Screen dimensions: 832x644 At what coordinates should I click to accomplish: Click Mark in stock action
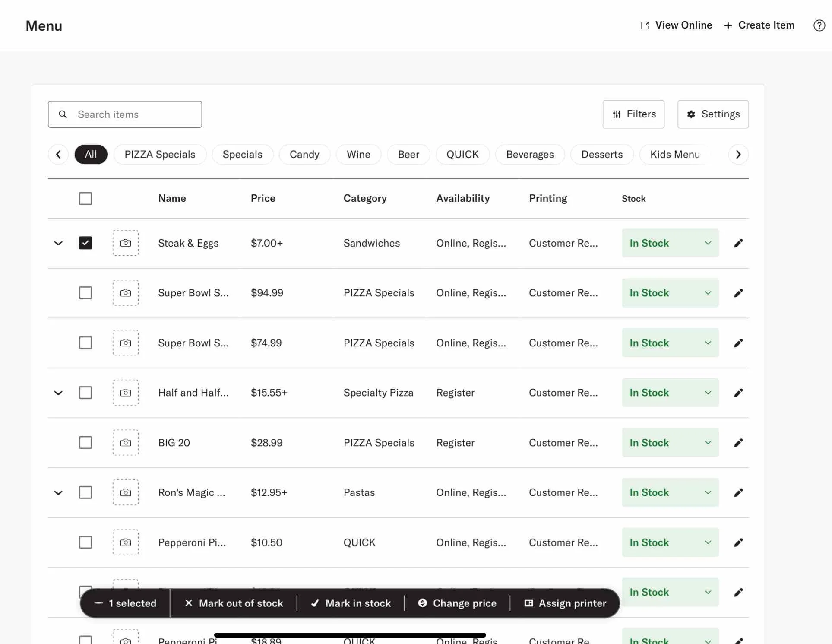pos(351,603)
